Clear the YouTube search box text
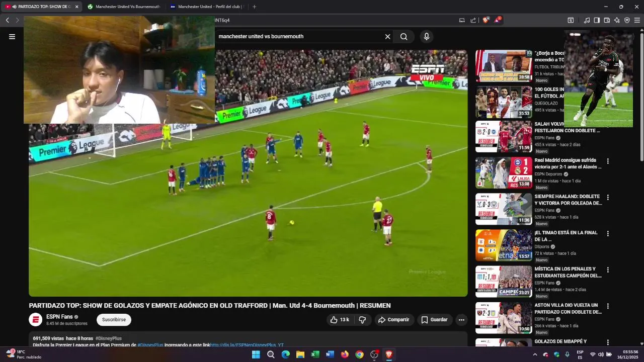 tap(387, 37)
